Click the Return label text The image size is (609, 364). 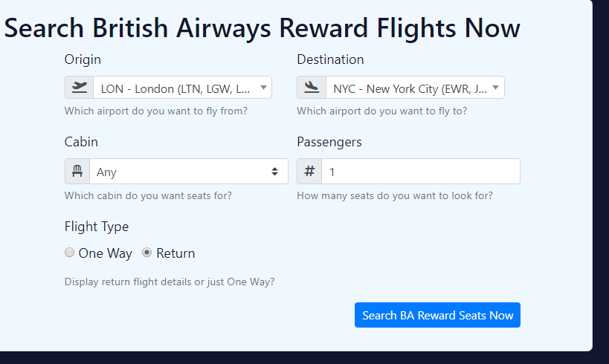click(x=175, y=253)
